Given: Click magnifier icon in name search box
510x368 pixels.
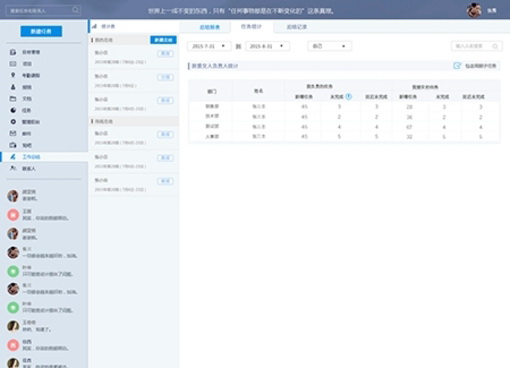Looking at the screenshot, I should click(495, 46).
